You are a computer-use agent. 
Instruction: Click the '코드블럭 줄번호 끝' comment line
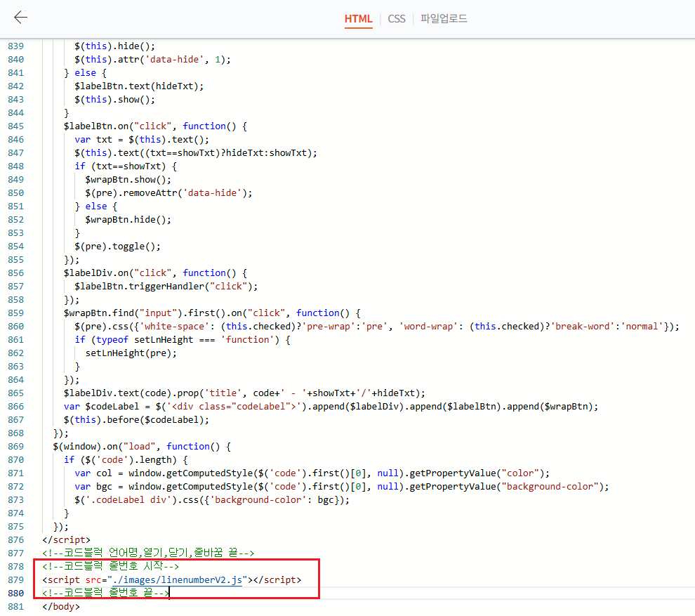click(x=105, y=593)
